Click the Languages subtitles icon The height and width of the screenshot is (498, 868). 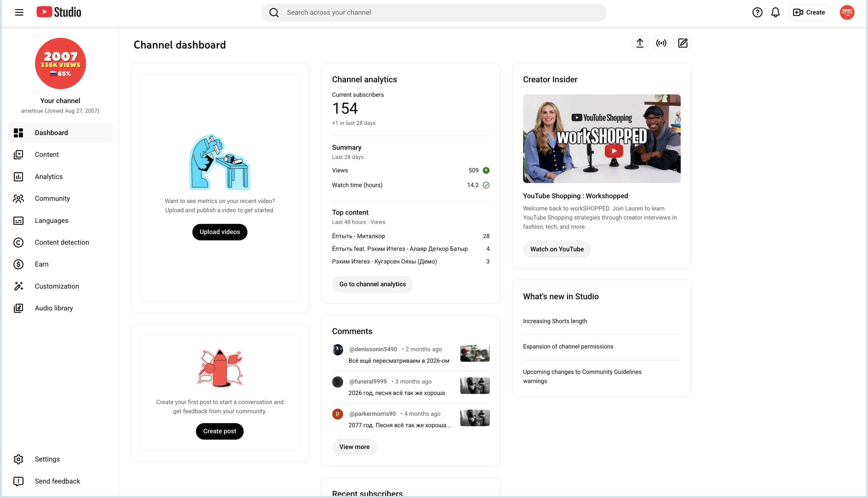tap(19, 221)
